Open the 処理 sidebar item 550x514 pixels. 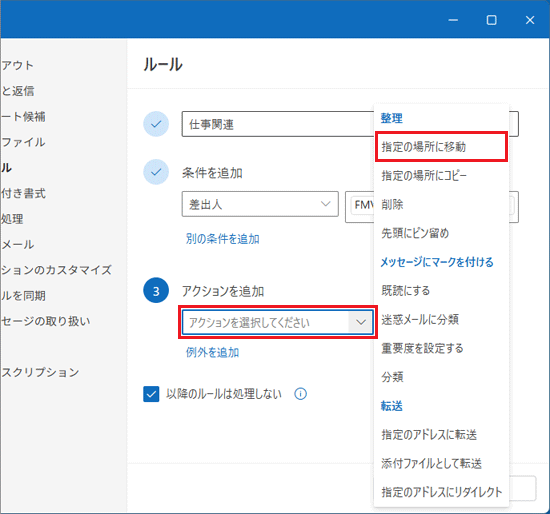pos(12,219)
